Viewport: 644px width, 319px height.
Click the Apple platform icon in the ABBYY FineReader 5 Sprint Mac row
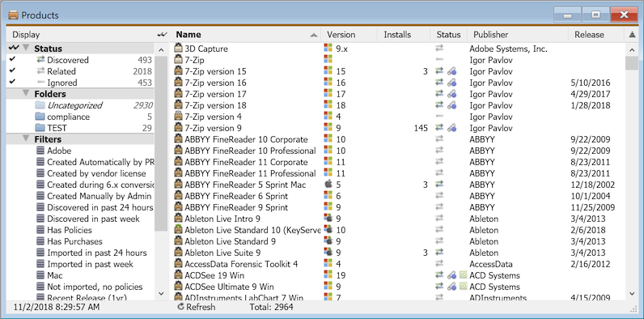[x=328, y=184]
